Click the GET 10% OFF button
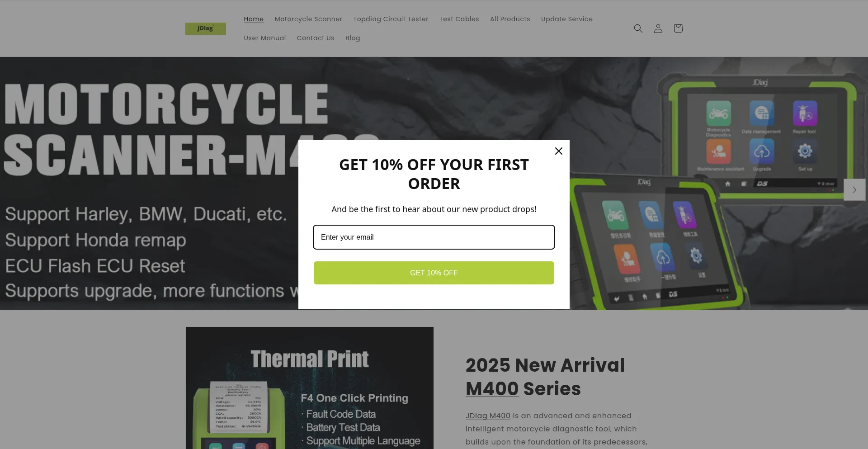The width and height of the screenshot is (868, 449). click(434, 273)
